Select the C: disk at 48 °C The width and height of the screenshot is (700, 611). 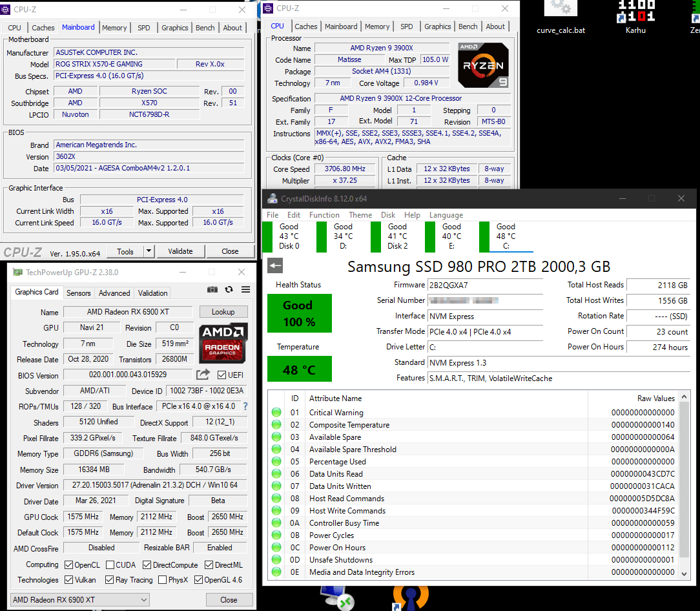pos(506,236)
